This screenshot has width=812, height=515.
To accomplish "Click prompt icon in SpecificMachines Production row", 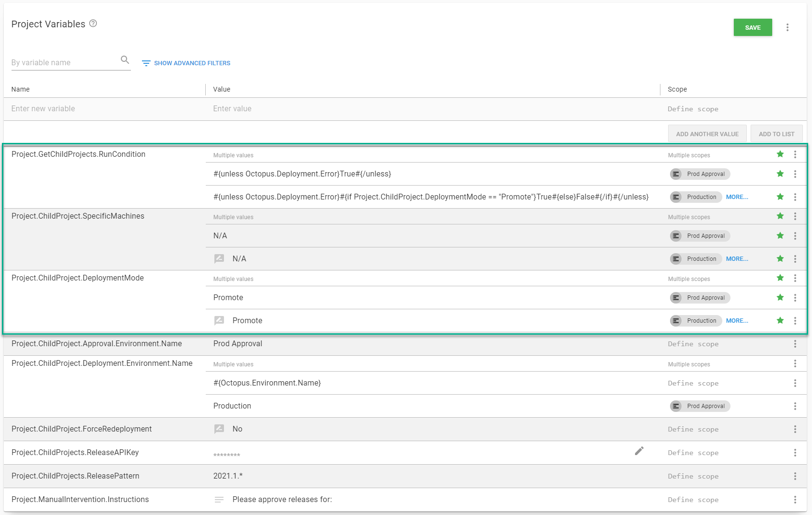I will click(219, 259).
